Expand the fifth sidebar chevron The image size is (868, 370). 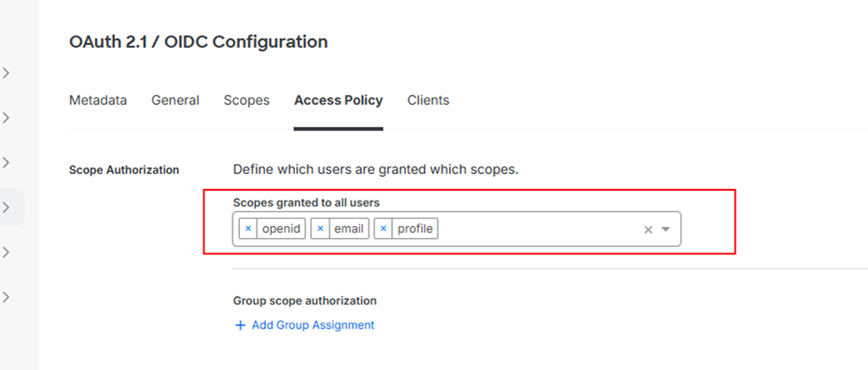pos(7,252)
